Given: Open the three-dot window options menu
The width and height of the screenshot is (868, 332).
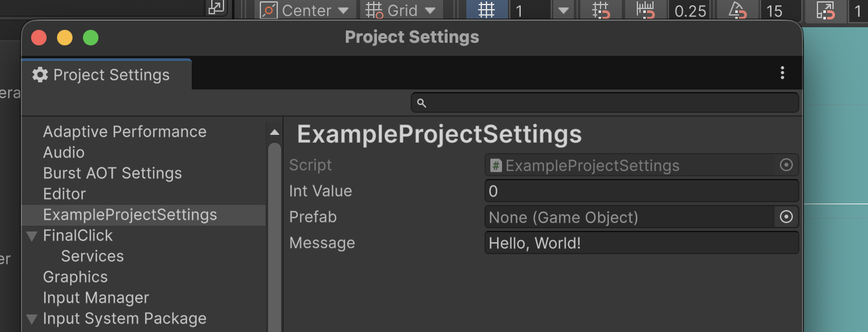Looking at the screenshot, I should tap(782, 73).
